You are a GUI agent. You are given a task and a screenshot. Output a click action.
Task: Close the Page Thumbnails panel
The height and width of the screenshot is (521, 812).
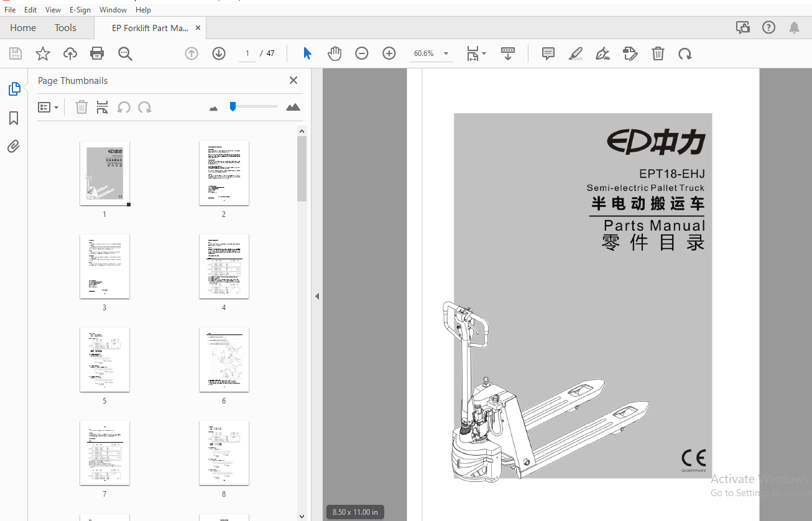293,80
